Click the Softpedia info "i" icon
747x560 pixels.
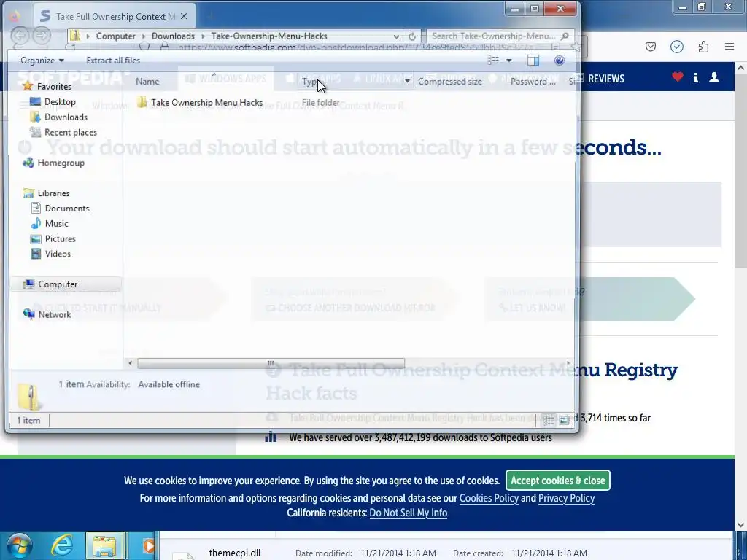point(695,77)
